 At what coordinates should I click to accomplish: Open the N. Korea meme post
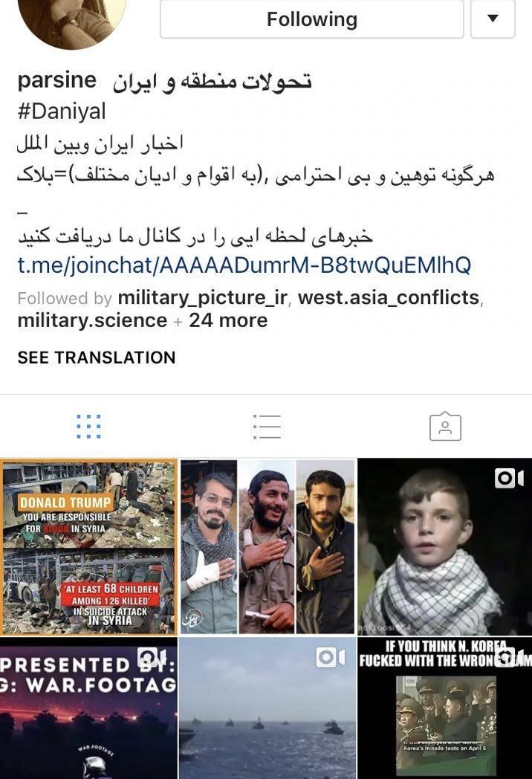(x=444, y=708)
